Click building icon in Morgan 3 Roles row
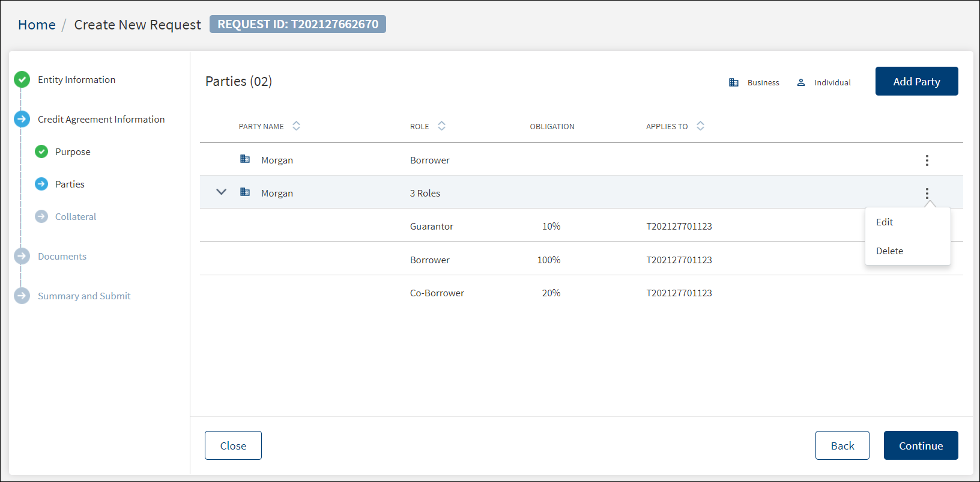Screen dimensions: 980x482 point(245,192)
